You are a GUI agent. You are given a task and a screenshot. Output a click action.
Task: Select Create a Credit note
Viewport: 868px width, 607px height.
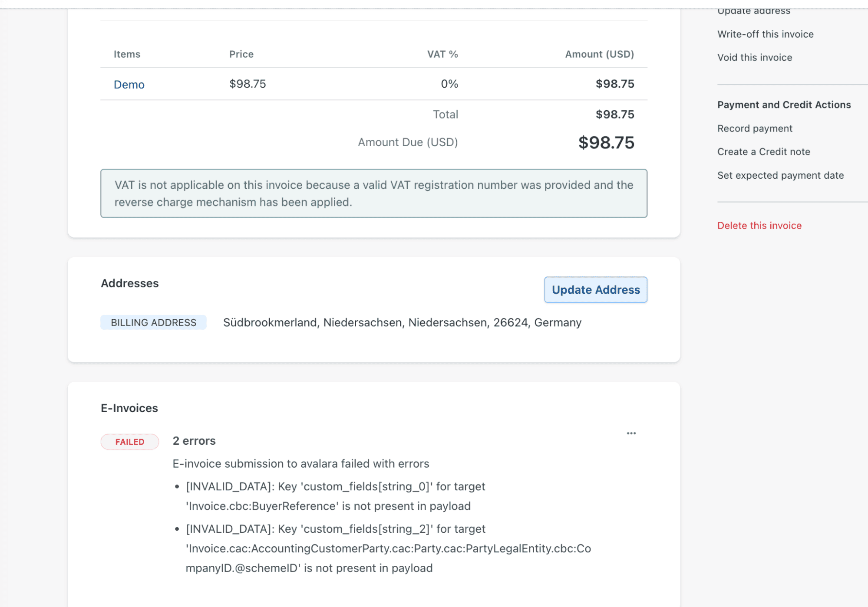pyautogui.click(x=763, y=152)
